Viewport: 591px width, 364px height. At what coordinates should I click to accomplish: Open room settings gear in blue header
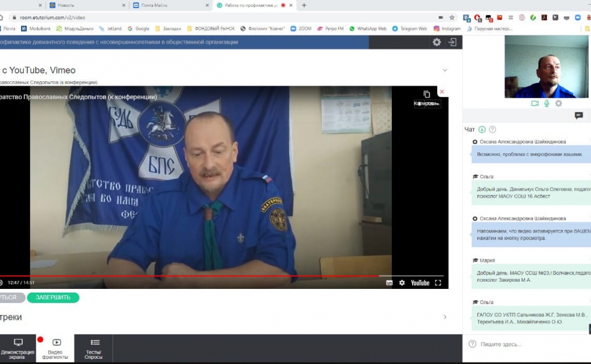click(437, 42)
